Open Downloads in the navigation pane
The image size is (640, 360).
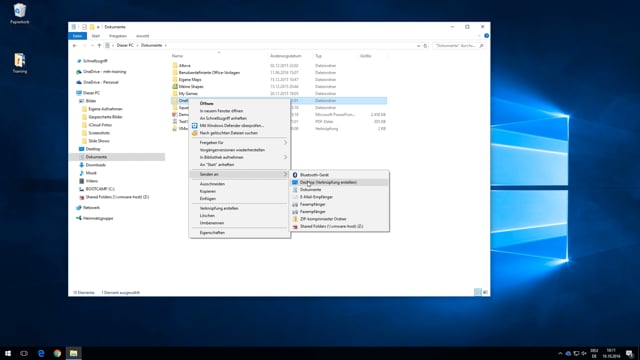point(96,165)
